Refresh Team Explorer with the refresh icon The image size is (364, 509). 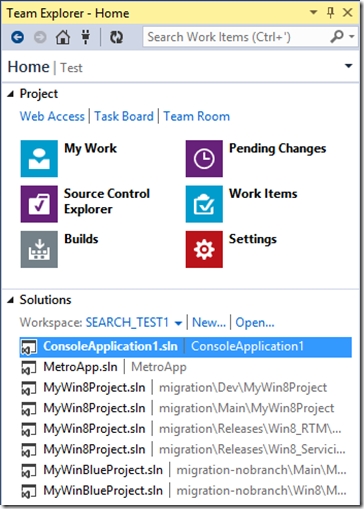point(116,37)
